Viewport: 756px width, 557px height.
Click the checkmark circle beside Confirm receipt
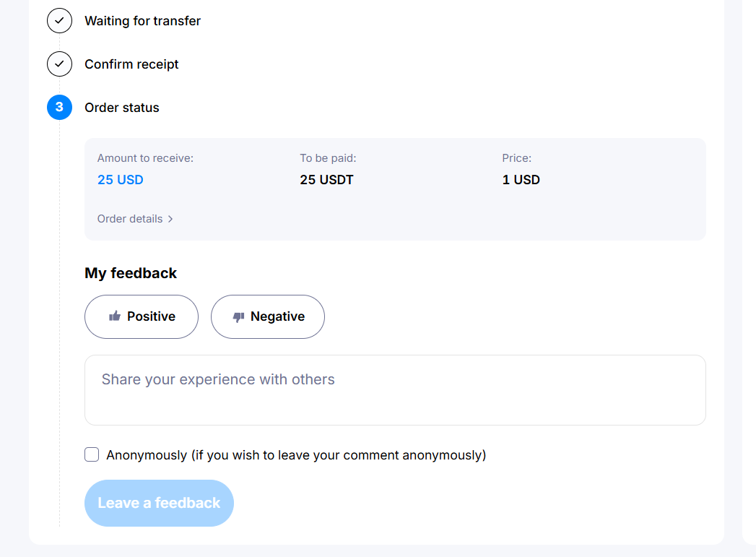(59, 64)
